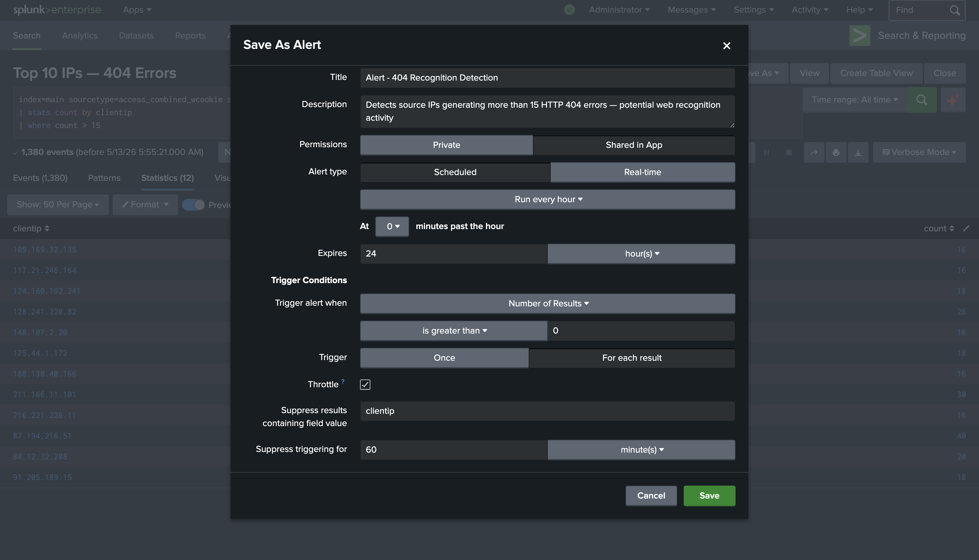
Task: Open the Run every hour dropdown
Action: click(x=547, y=199)
